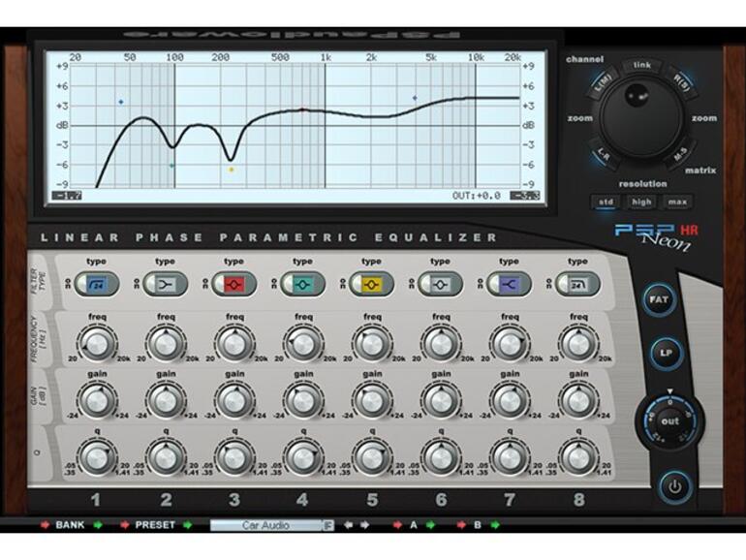Click the BANK label

pos(70,525)
